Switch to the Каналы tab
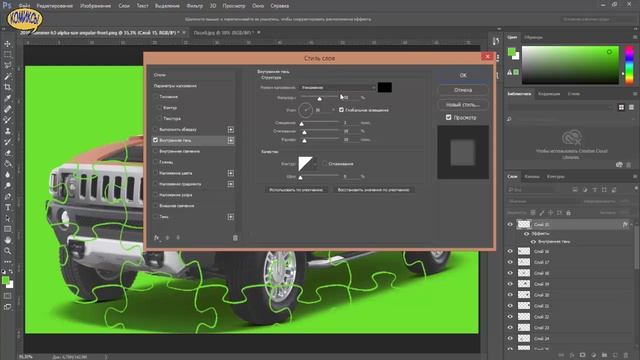 coord(532,177)
